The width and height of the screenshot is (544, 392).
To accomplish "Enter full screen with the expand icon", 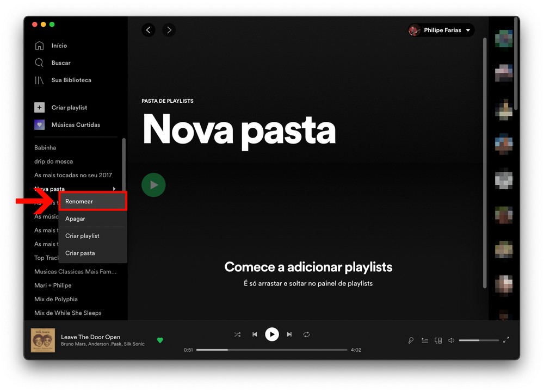I will [x=506, y=340].
